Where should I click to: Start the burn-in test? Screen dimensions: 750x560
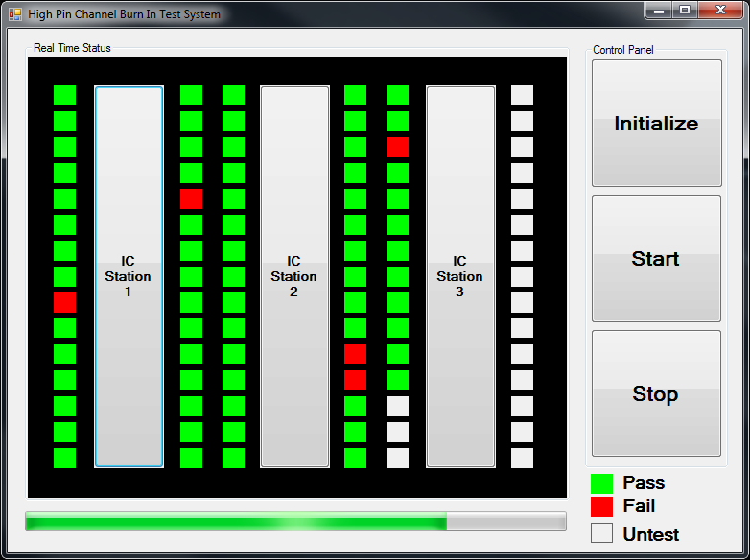[x=656, y=258]
